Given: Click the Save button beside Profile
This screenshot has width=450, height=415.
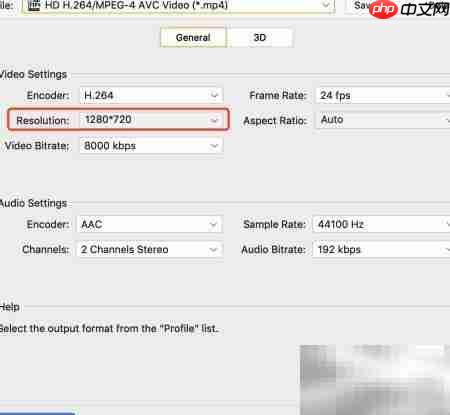Looking at the screenshot, I should coord(360,5).
